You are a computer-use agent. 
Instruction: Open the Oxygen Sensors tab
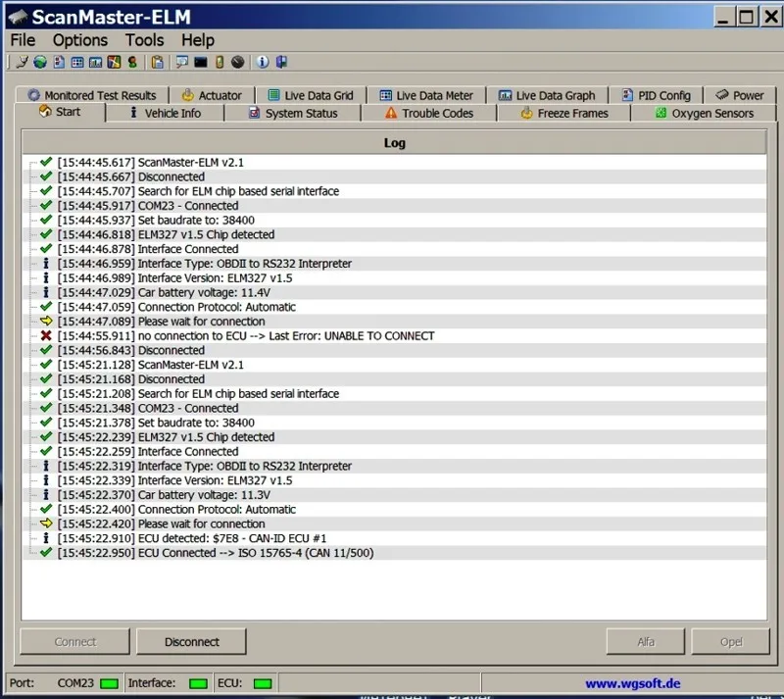click(704, 114)
